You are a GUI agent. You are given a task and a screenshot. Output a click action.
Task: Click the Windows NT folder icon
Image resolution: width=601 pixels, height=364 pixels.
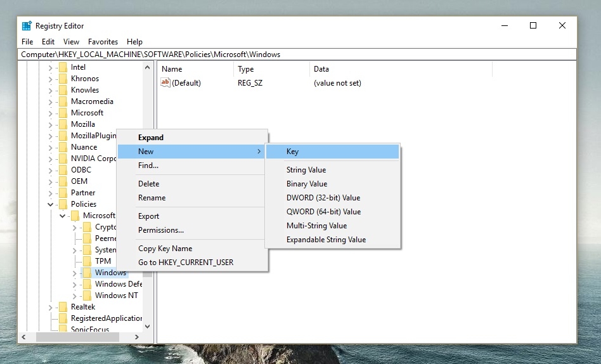[x=87, y=296]
